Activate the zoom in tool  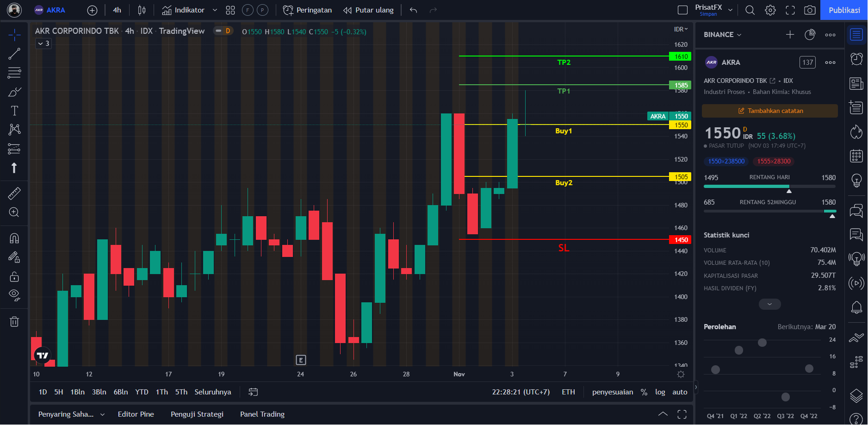click(14, 212)
